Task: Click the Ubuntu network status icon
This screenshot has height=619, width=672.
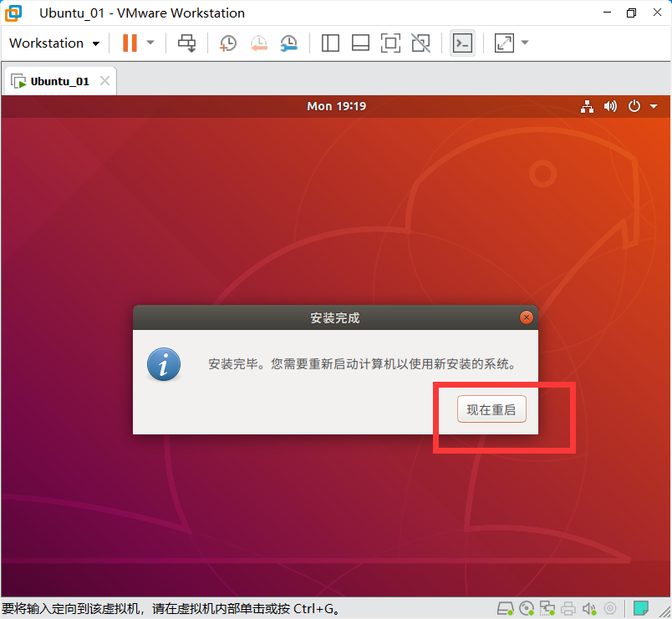Action: [x=587, y=106]
